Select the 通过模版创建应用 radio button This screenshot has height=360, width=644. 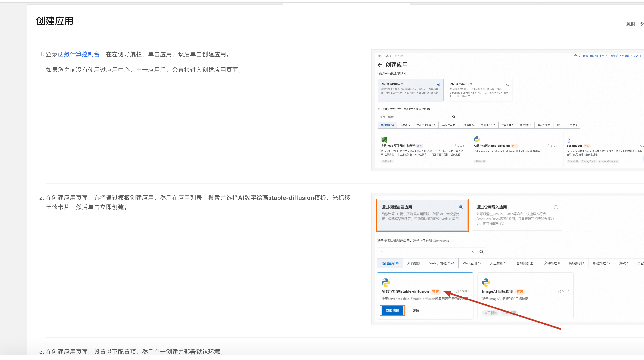coord(439,84)
